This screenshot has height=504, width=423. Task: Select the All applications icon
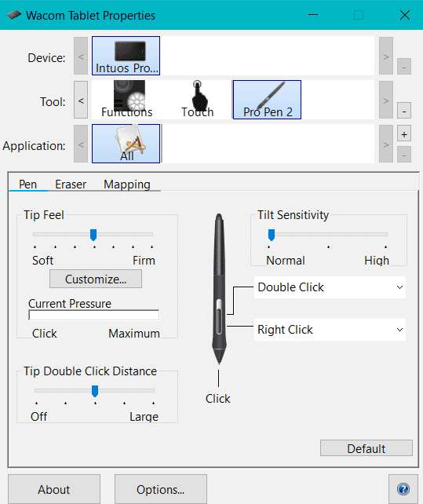[126, 144]
